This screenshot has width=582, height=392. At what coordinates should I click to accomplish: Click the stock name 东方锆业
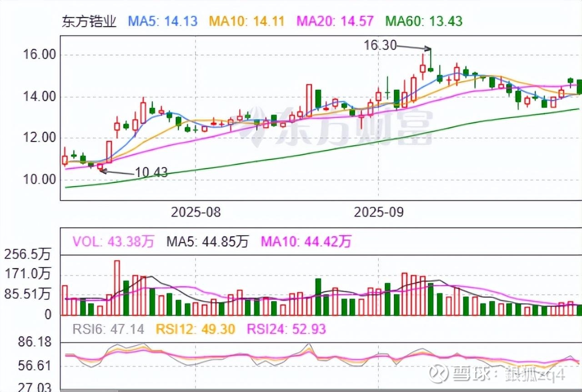coord(89,21)
